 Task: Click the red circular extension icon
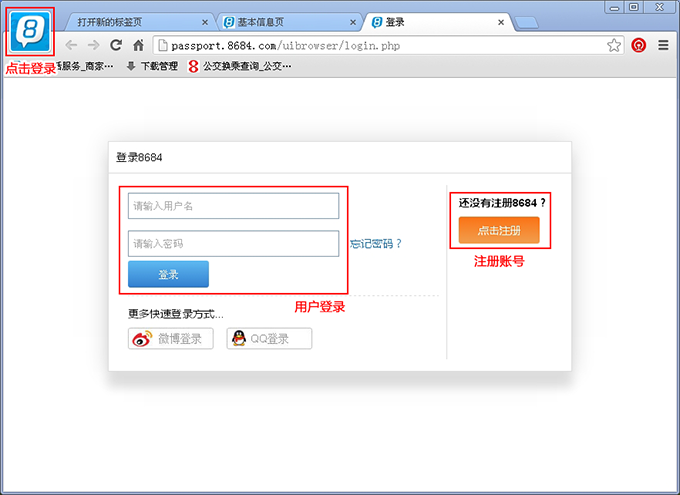coord(639,45)
